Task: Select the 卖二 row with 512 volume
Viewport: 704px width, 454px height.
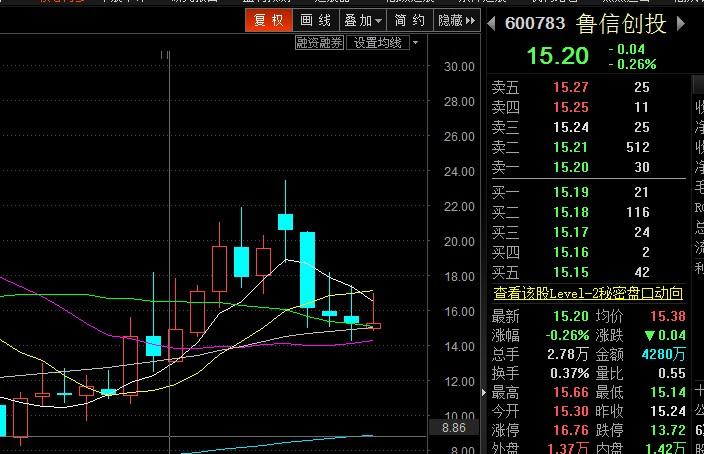Action: point(570,147)
